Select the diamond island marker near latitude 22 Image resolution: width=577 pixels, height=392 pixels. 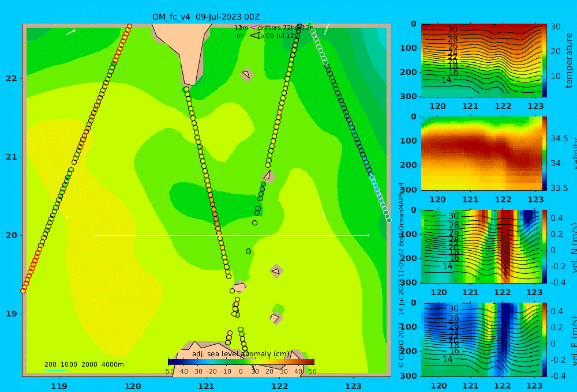click(246, 74)
